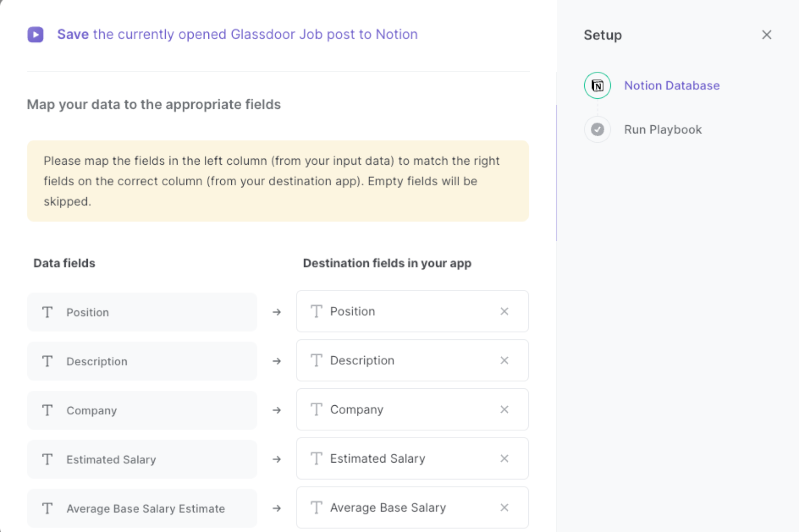Click the 'Map your data to the appropriate fields' heading
This screenshot has height=532, width=799.
(x=154, y=104)
